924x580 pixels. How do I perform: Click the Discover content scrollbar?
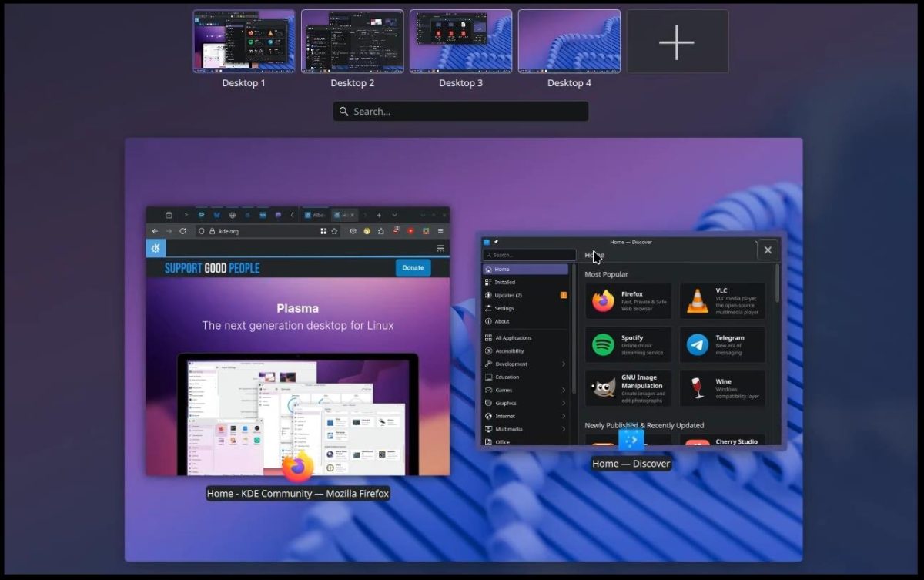click(x=777, y=282)
